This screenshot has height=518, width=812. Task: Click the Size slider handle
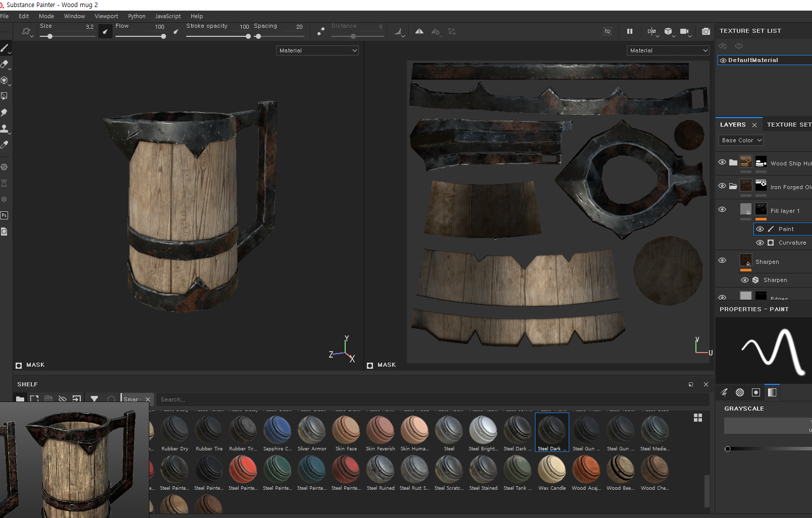click(x=50, y=36)
